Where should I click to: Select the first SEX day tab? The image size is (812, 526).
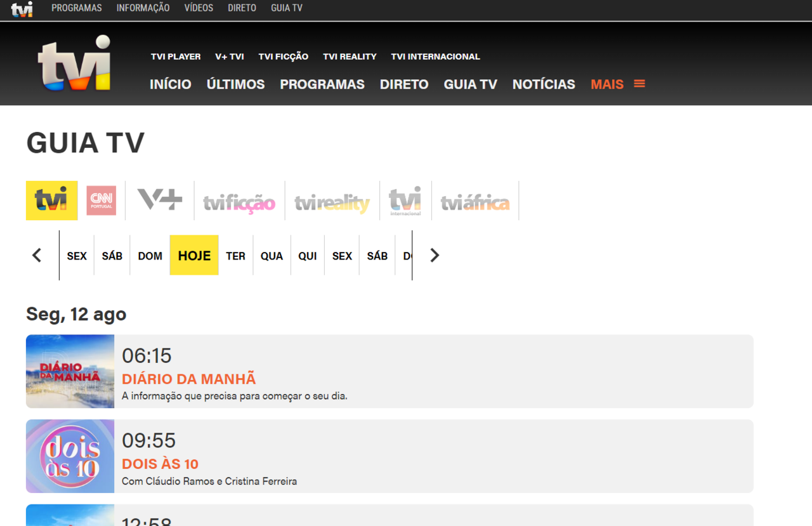pos(77,256)
